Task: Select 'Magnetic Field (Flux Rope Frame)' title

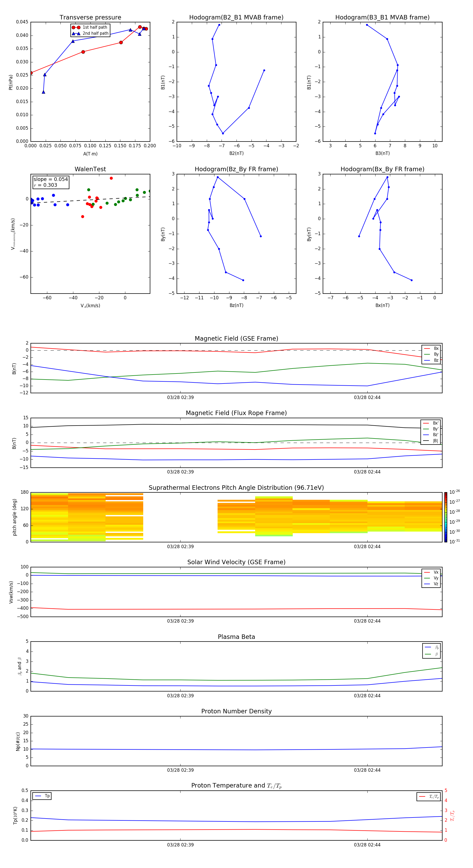Action: [x=236, y=413]
